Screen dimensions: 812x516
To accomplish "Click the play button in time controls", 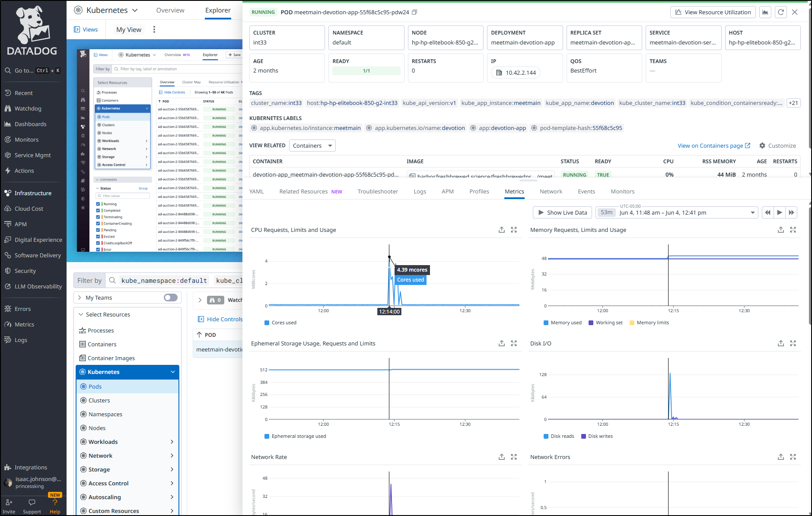I will click(x=780, y=212).
